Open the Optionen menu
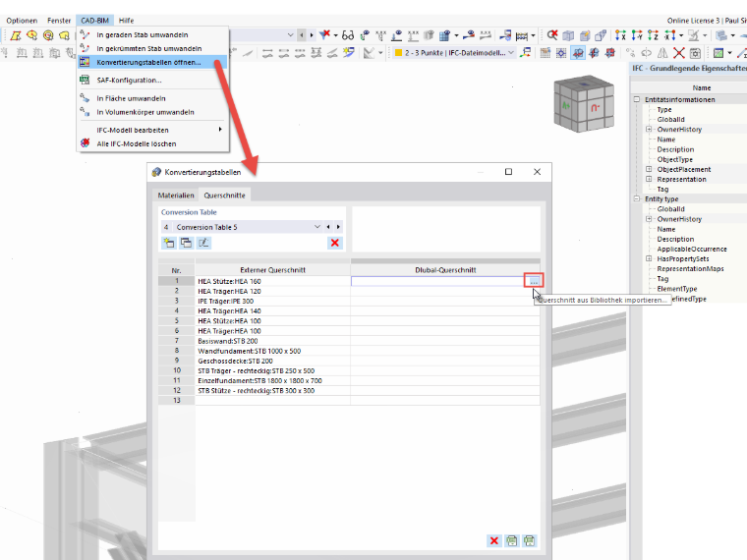The image size is (747, 560). coord(22,21)
